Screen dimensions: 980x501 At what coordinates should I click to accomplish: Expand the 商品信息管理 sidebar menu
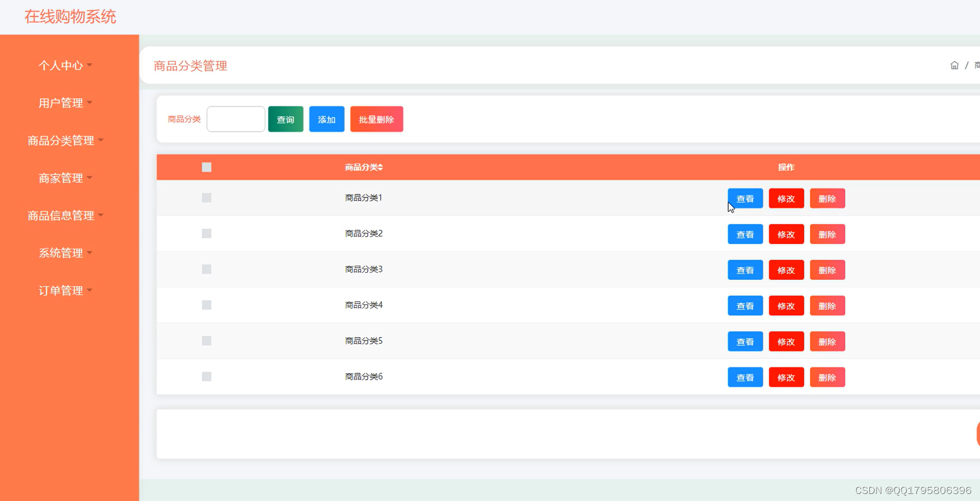pos(65,215)
